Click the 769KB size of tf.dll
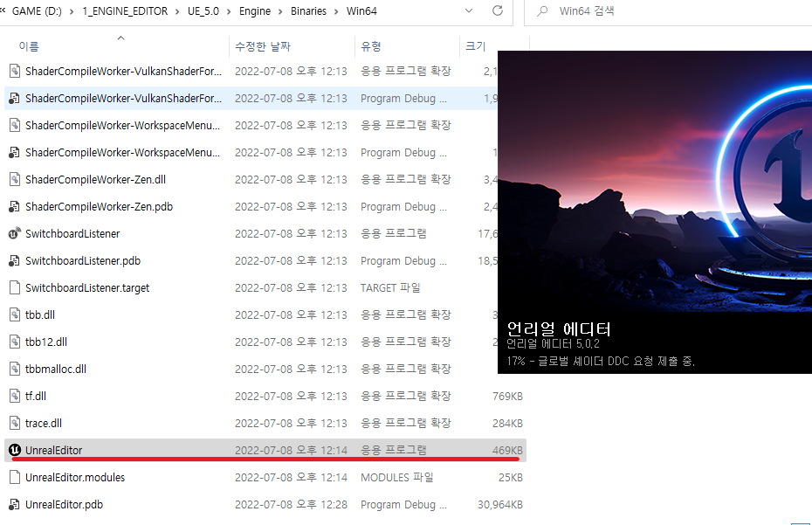The height and width of the screenshot is (525, 812). (x=507, y=396)
